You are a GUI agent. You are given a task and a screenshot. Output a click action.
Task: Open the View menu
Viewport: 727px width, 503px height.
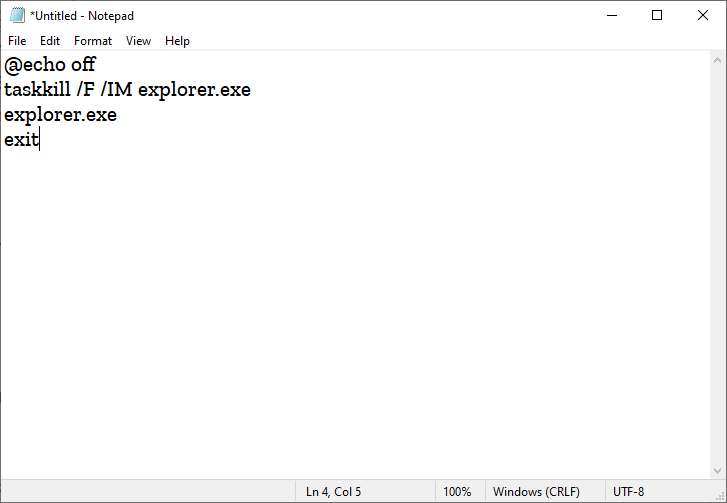tap(138, 41)
